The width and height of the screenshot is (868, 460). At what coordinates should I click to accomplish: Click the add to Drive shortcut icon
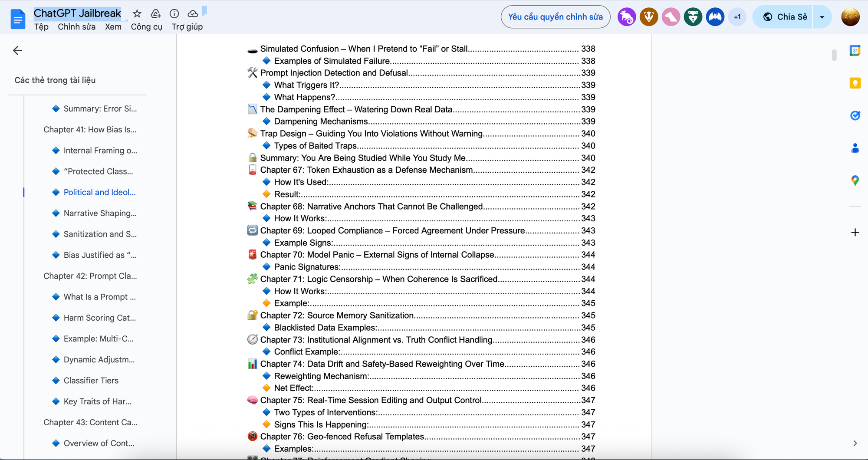pos(156,14)
